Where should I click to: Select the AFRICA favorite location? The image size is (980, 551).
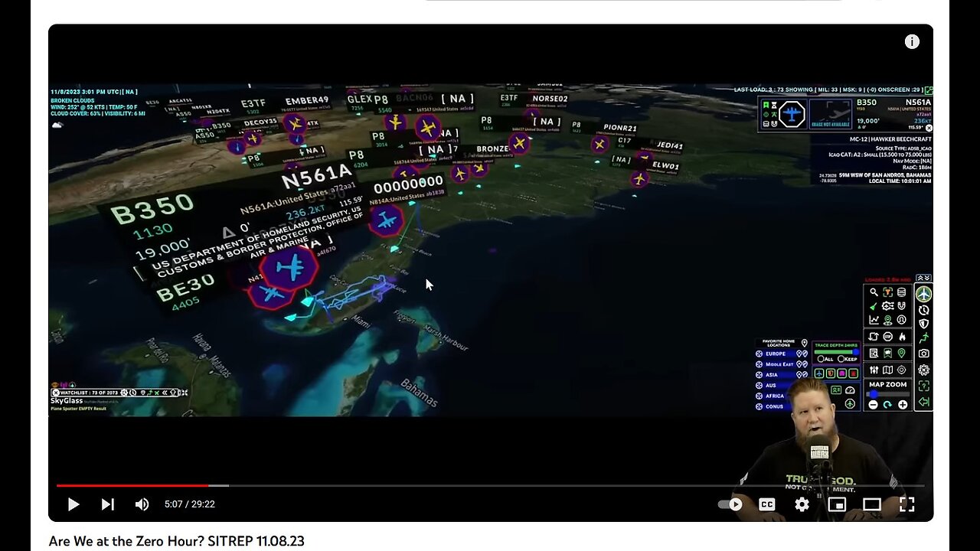coord(775,396)
